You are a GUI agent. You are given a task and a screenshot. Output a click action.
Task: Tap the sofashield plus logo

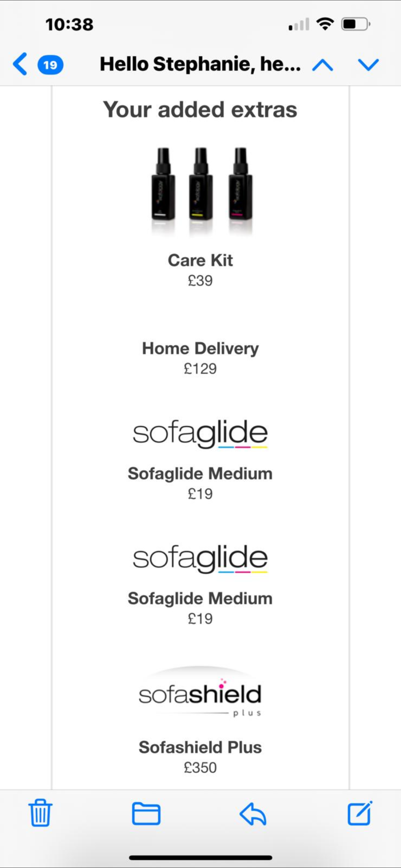pyautogui.click(x=200, y=693)
